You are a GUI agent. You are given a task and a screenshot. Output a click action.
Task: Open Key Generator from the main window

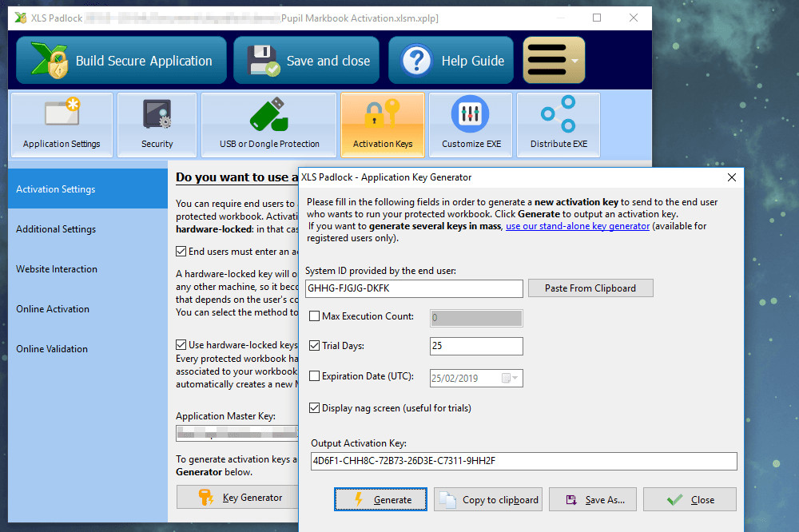237,498
